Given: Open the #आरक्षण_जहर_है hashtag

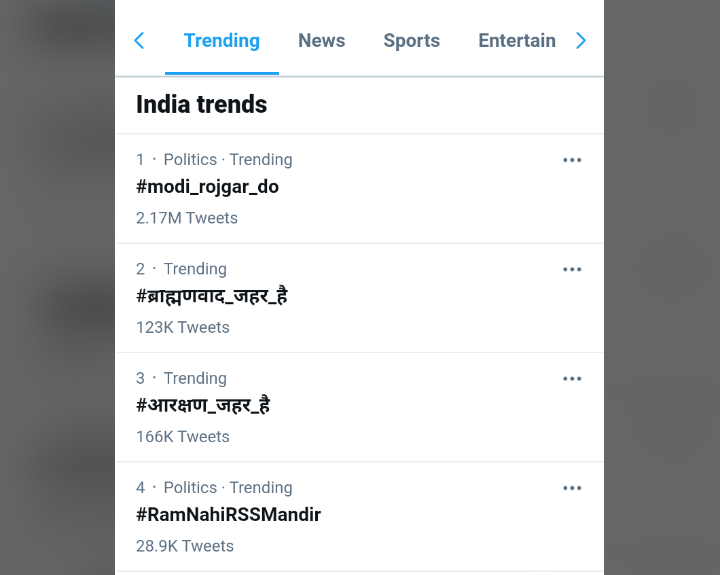Looking at the screenshot, I should tap(203, 405).
